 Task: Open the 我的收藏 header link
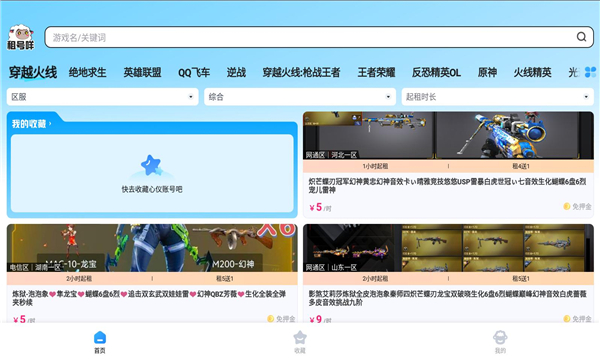(31, 124)
